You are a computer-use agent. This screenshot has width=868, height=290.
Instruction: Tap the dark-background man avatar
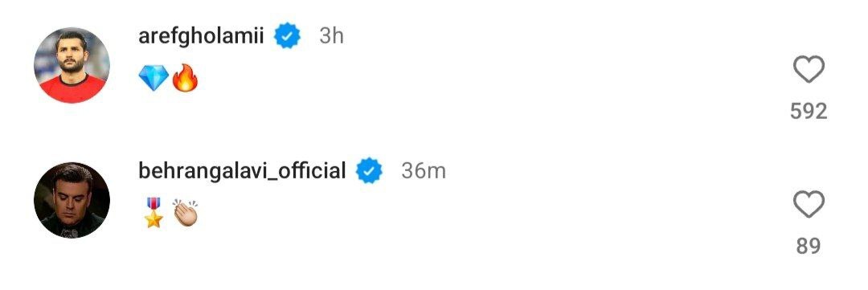click(x=72, y=200)
